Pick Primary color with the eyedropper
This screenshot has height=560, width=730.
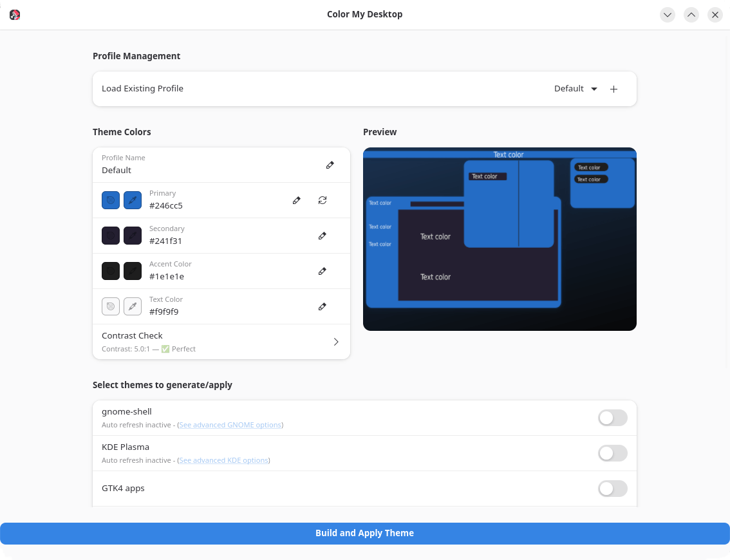133,200
